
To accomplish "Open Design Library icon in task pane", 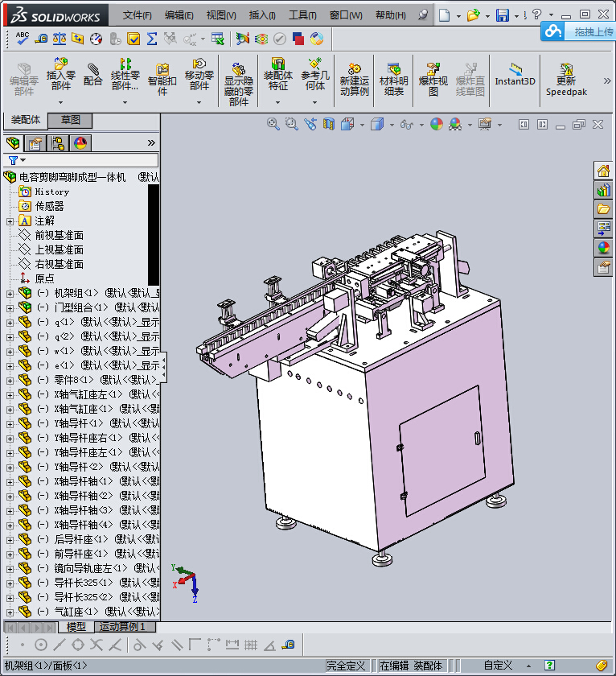I will (603, 190).
